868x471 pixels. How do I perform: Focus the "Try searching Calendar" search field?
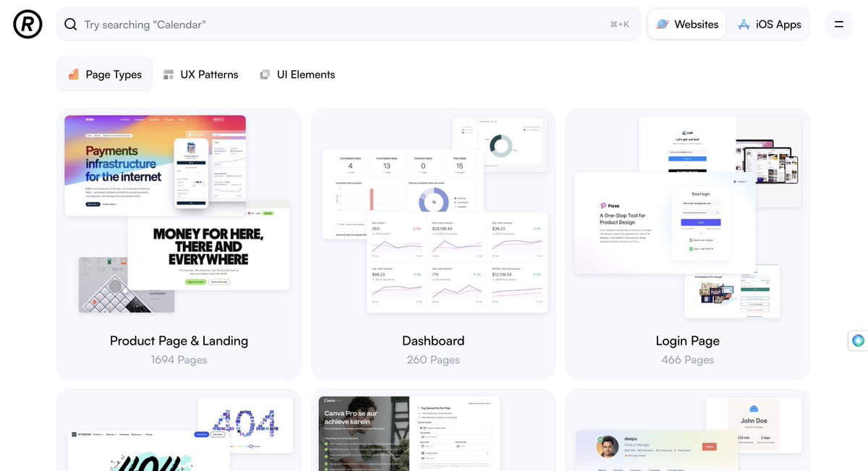(x=347, y=25)
